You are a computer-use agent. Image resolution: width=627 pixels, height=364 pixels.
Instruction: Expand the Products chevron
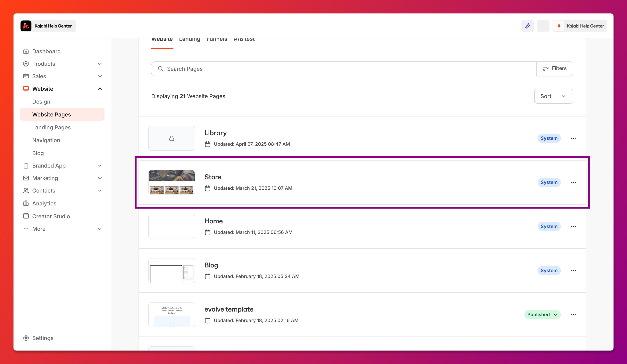(x=100, y=64)
